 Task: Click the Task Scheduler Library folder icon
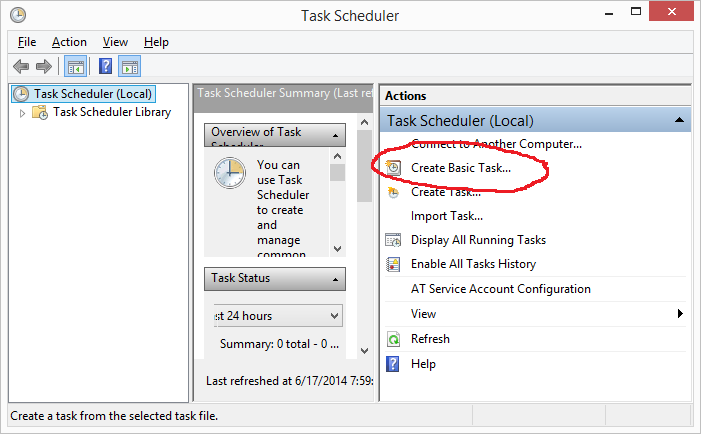click(40, 112)
